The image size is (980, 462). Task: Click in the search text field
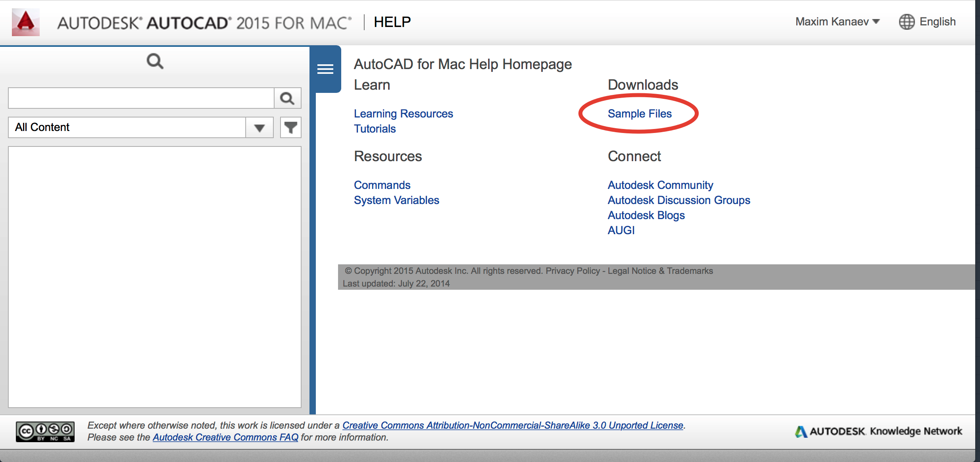pos(141,98)
